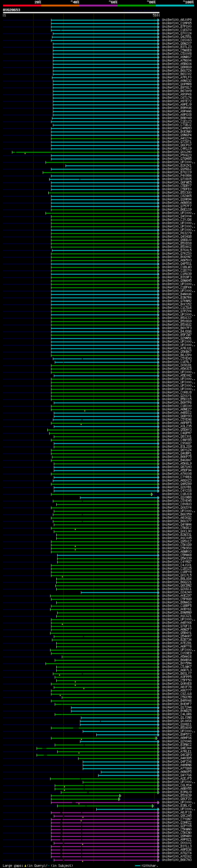Select the UniRef100_B9P5T2 label
The image size is (197, 868).
pos(177,735)
